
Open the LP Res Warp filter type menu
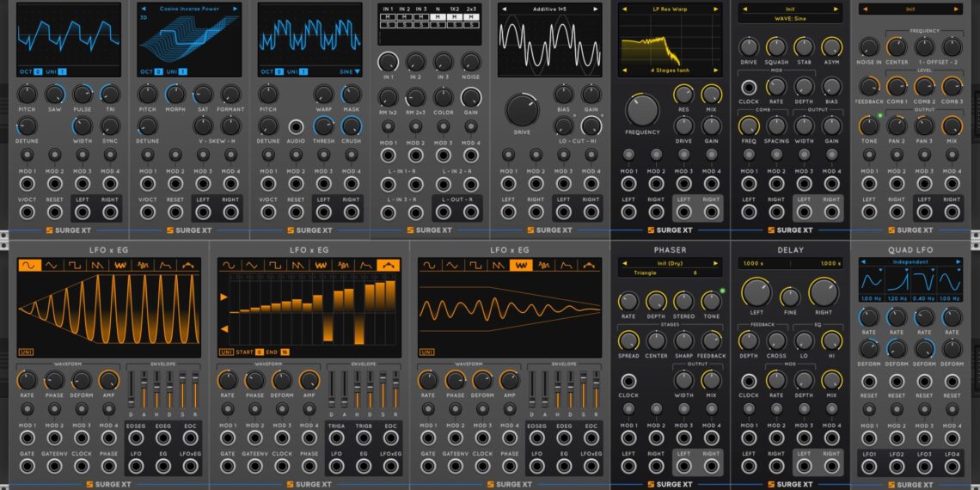(x=669, y=9)
